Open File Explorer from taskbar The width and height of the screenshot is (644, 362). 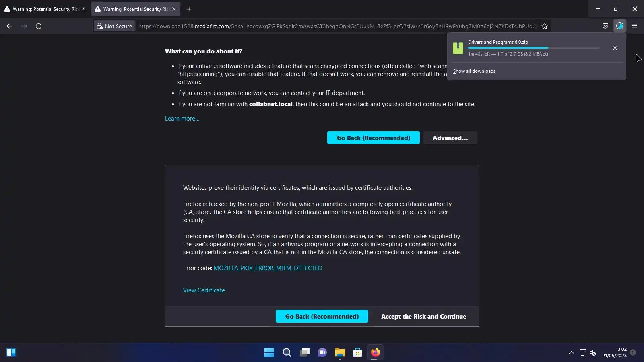[x=340, y=353]
